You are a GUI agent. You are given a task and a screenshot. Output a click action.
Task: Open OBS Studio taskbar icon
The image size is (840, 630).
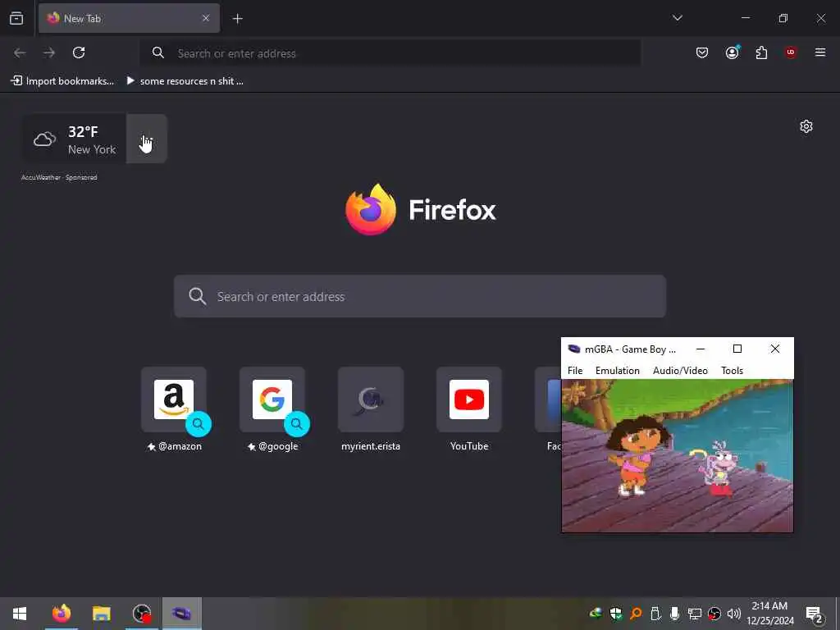tap(141, 614)
